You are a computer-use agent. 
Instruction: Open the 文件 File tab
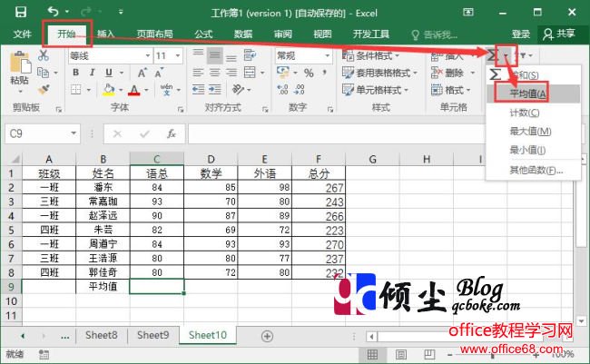[x=22, y=34]
